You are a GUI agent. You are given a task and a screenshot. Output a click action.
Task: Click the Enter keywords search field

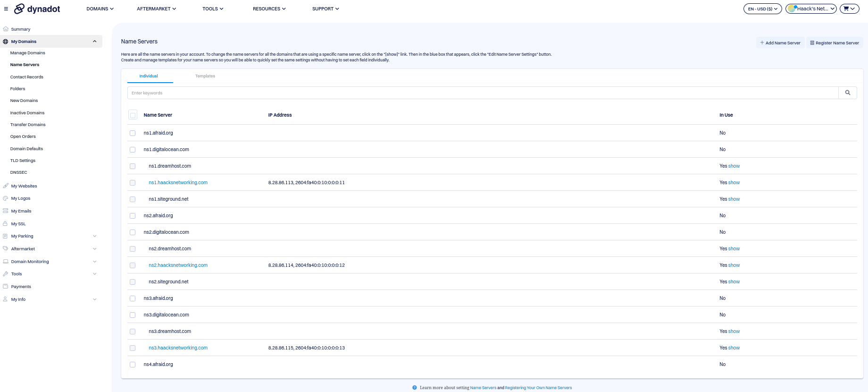click(x=481, y=93)
